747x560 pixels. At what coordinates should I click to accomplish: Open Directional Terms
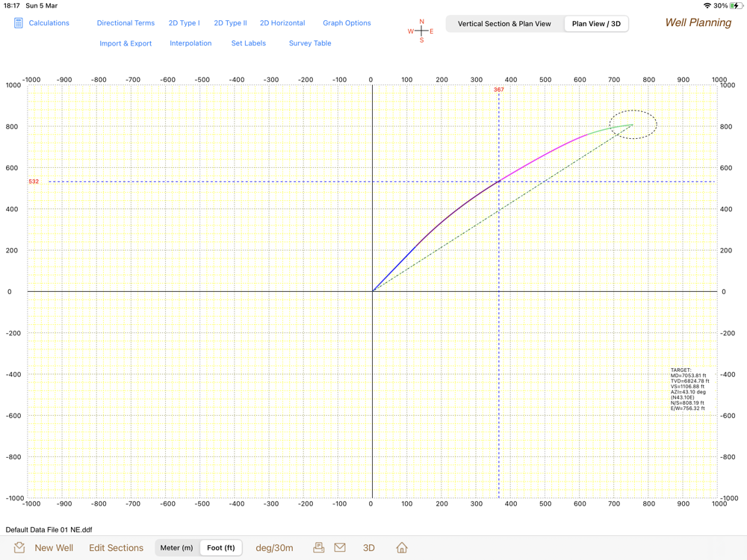coord(125,23)
